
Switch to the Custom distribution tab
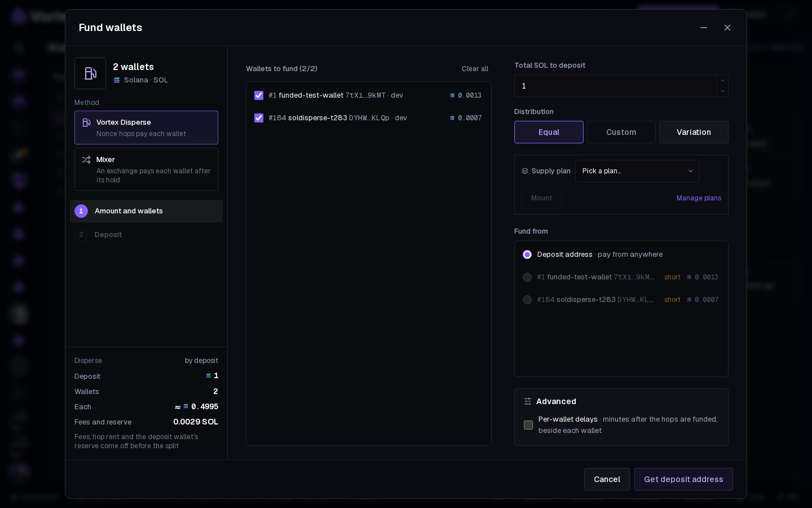621,132
